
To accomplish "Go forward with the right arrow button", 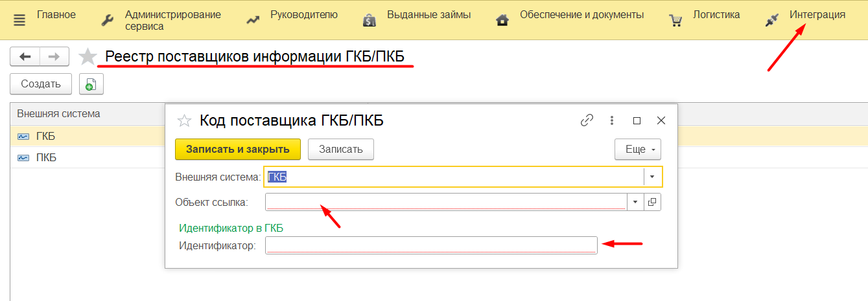I will coord(54,56).
